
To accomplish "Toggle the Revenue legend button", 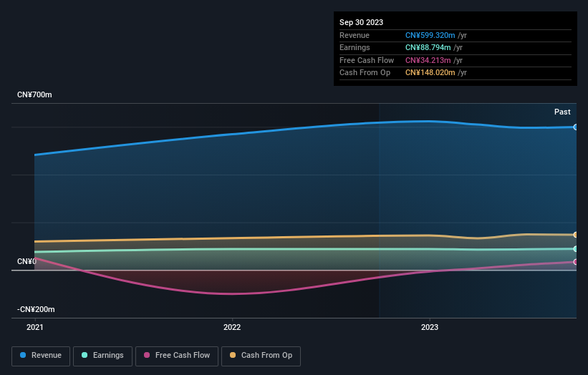I will point(41,356).
